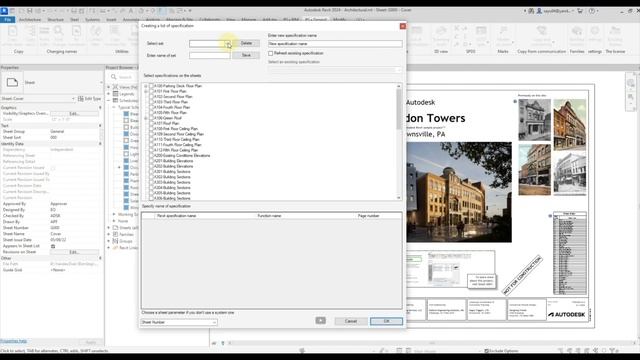Screen dimensions: 640x360
Task: Open the Properties help link
Action: pos(13,341)
